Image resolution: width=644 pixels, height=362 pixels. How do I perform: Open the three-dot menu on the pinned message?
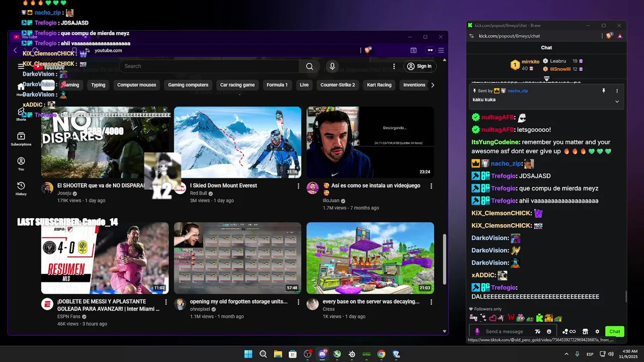[617, 91]
